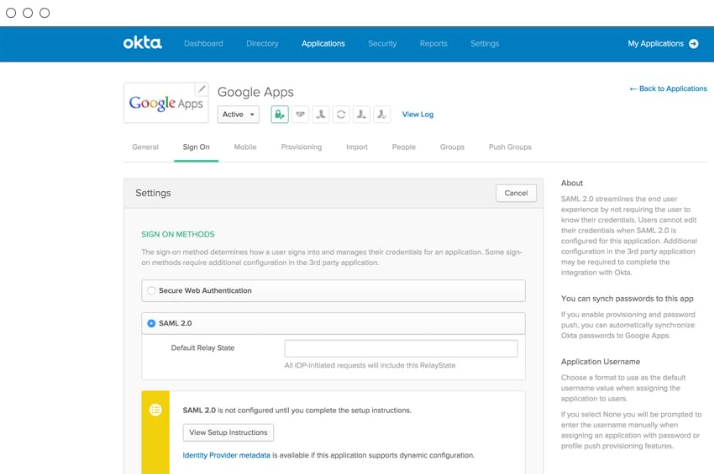This screenshot has width=714, height=474.
Task: Click the 'Application Username' sidebar heading
Action: coord(601,362)
